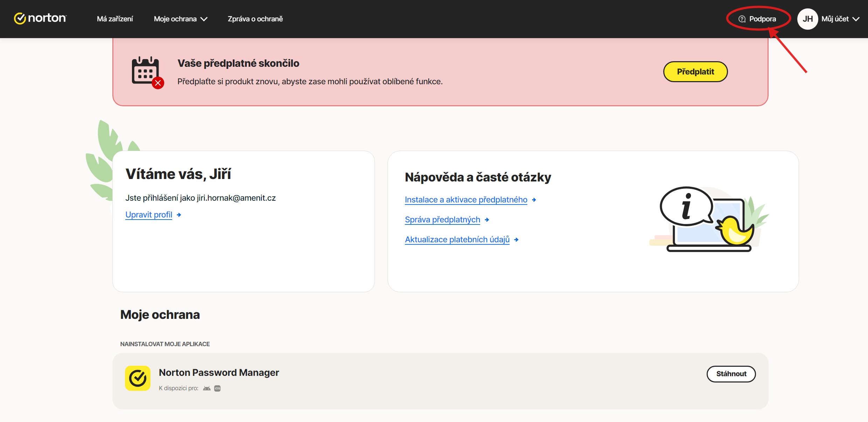This screenshot has width=868, height=422.
Task: Click the JH account avatar circle
Action: click(807, 19)
